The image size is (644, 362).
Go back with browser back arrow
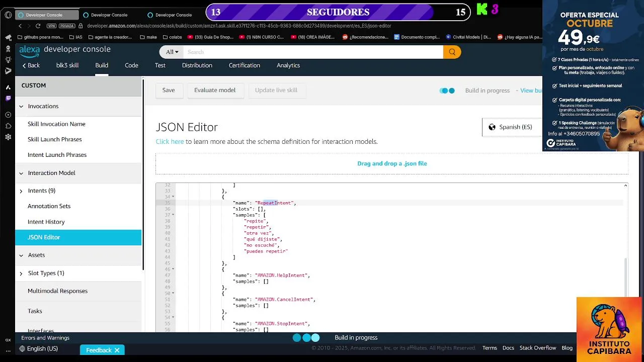tap(20, 26)
